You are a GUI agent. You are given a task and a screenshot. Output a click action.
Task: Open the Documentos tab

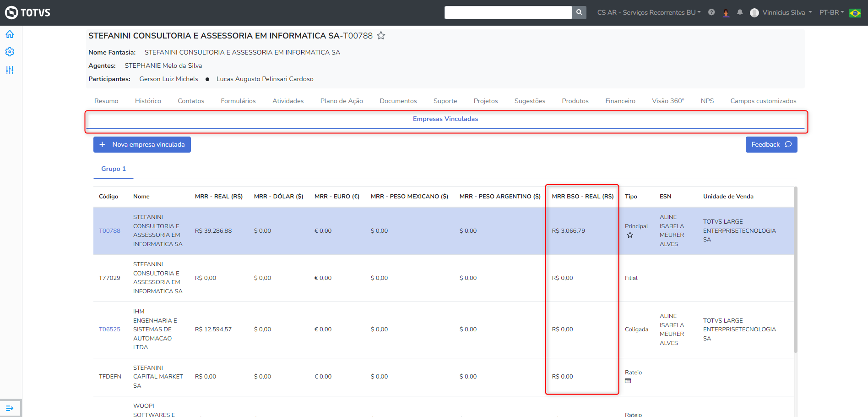[x=398, y=101]
